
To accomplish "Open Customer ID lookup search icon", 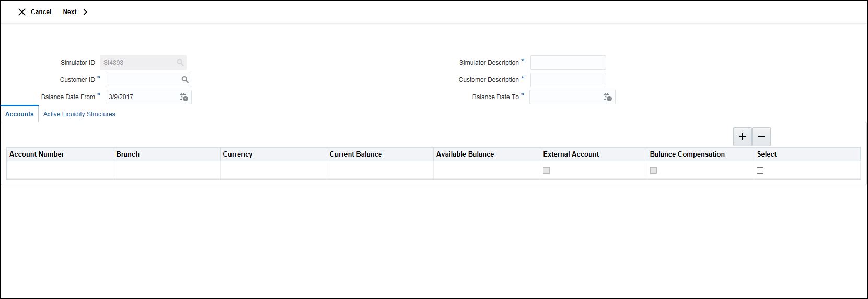I will tap(185, 80).
